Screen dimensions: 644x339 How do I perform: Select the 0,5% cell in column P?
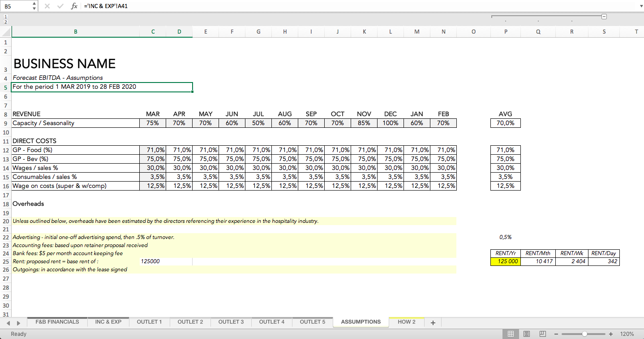(506, 237)
